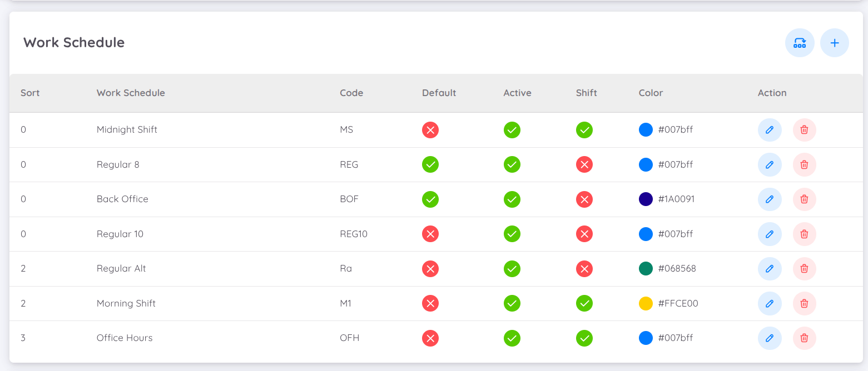
Task: Click the yellow color swatch for Morning Shift
Action: point(646,303)
